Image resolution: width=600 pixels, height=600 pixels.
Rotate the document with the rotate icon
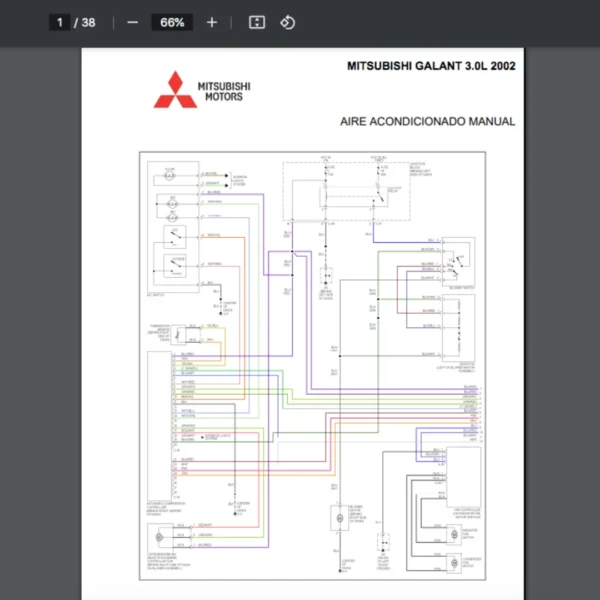pyautogui.click(x=287, y=22)
